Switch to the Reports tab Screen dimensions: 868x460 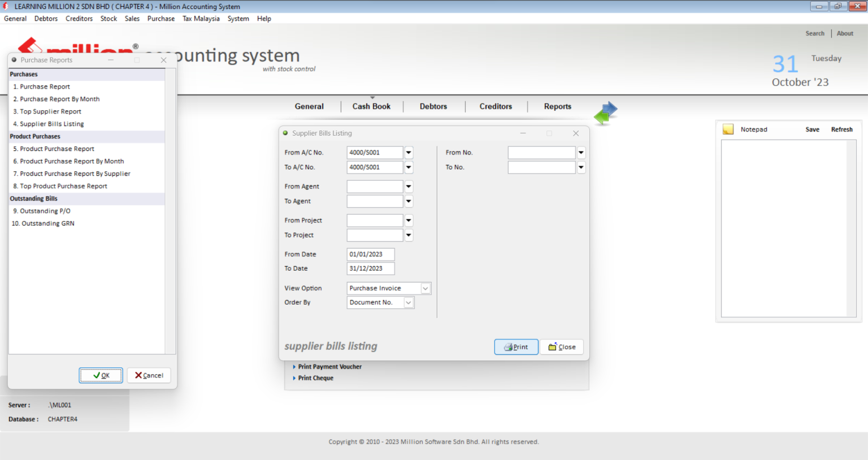click(558, 106)
